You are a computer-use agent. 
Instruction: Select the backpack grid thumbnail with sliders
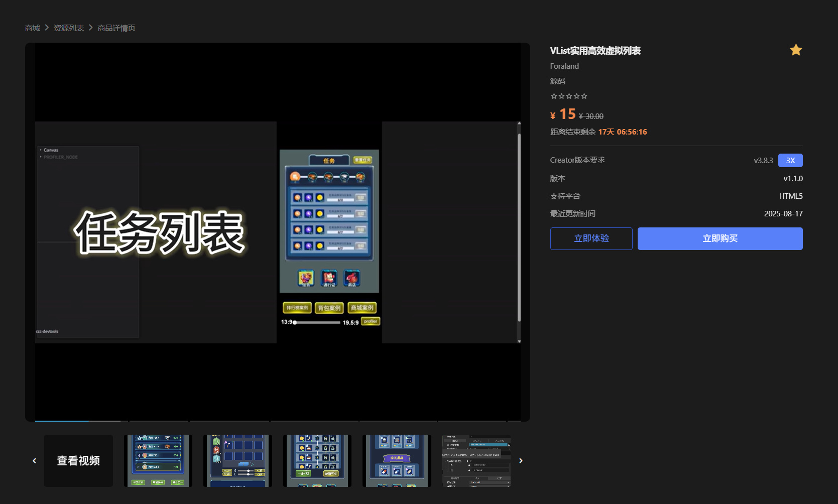[x=237, y=461]
